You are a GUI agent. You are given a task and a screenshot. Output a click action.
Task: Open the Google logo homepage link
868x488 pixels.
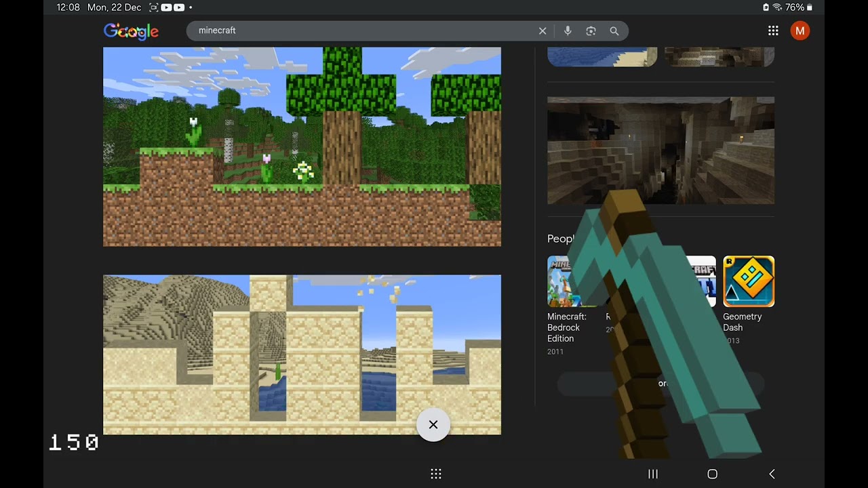tap(131, 31)
